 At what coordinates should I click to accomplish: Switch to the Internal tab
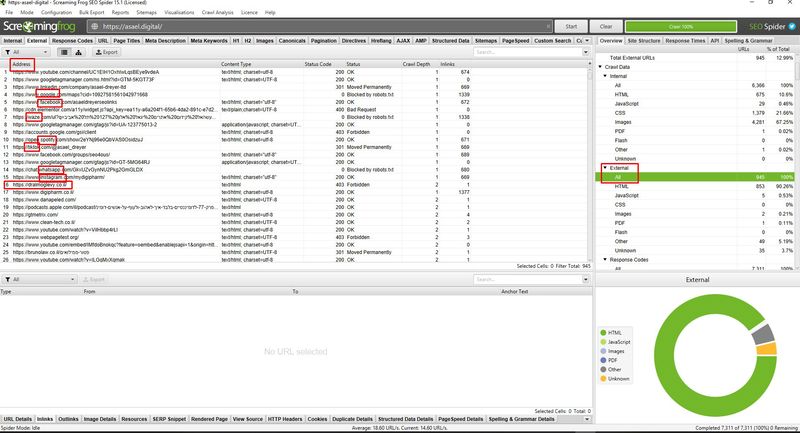point(13,40)
